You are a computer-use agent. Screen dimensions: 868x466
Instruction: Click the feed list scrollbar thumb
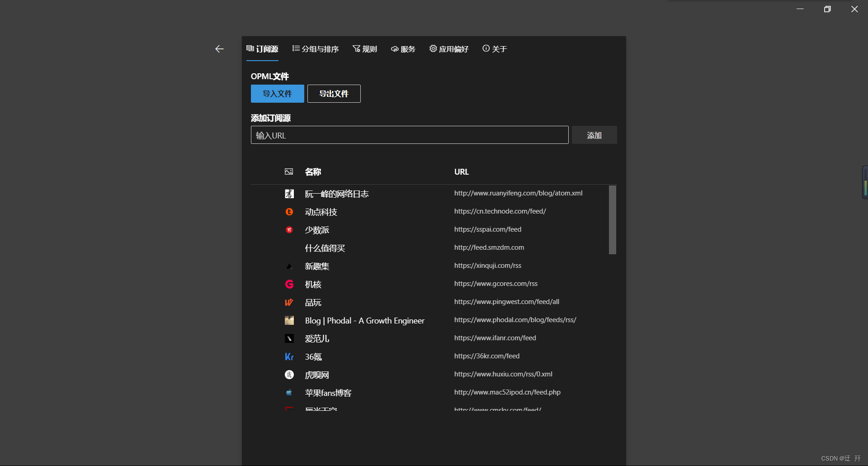(613, 220)
